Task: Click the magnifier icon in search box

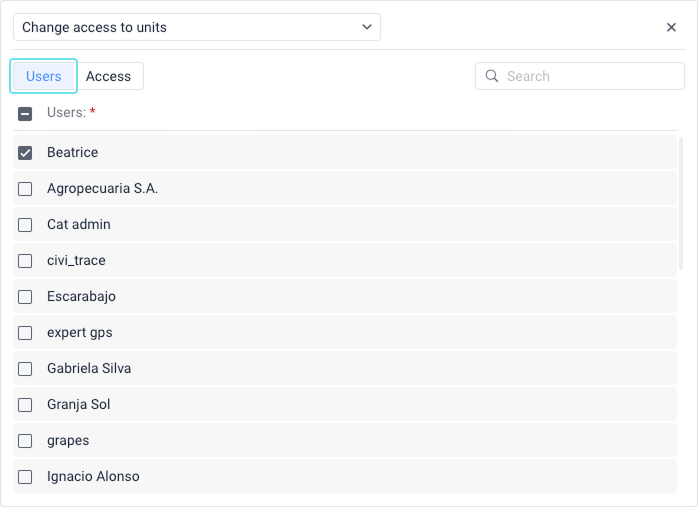Action: pyautogui.click(x=492, y=76)
